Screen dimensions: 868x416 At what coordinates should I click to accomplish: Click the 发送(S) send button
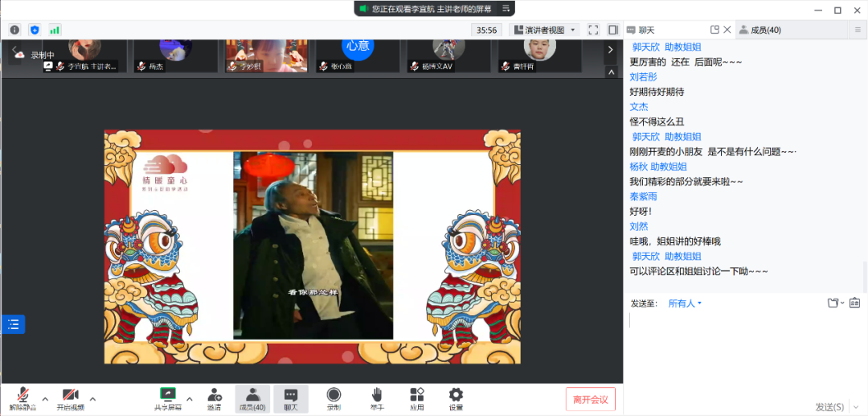829,407
